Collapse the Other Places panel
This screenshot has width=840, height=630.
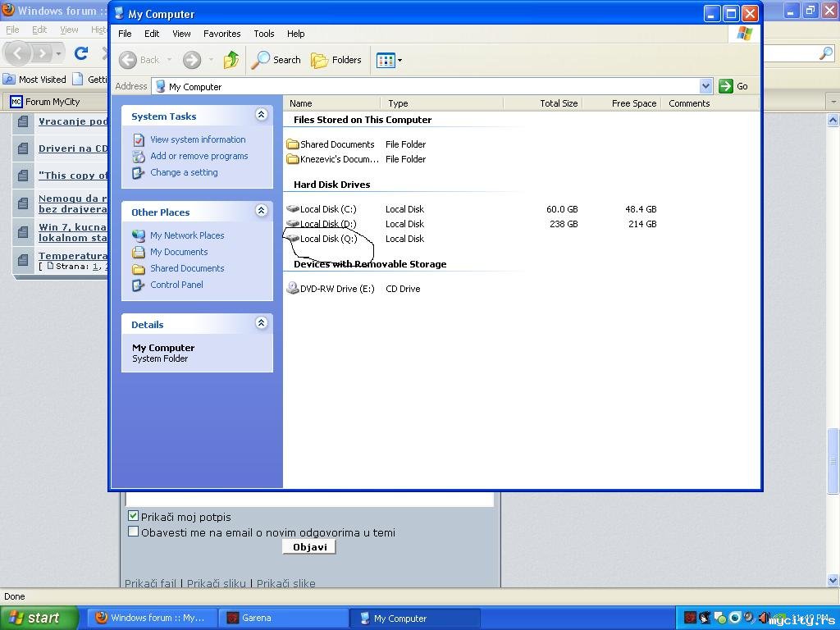tap(261, 211)
